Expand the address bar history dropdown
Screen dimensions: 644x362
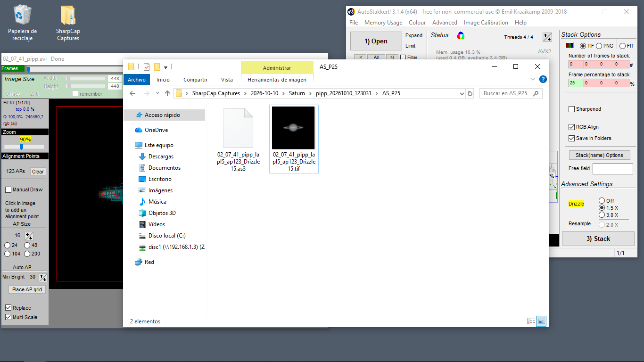(462, 93)
